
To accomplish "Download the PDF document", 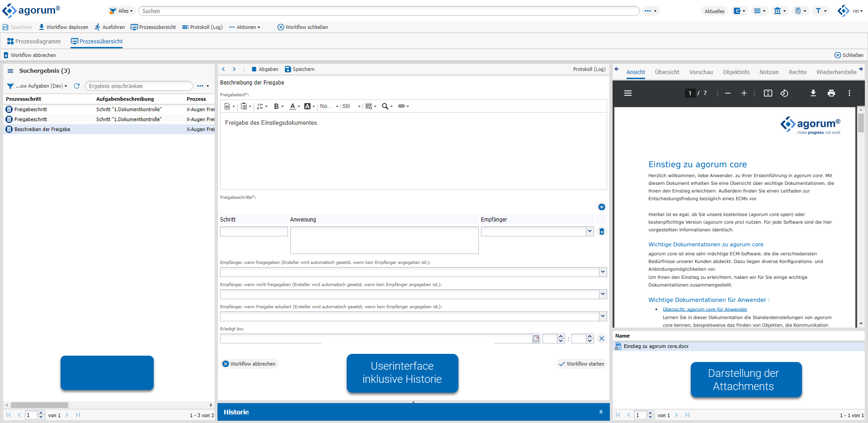I will tap(813, 93).
